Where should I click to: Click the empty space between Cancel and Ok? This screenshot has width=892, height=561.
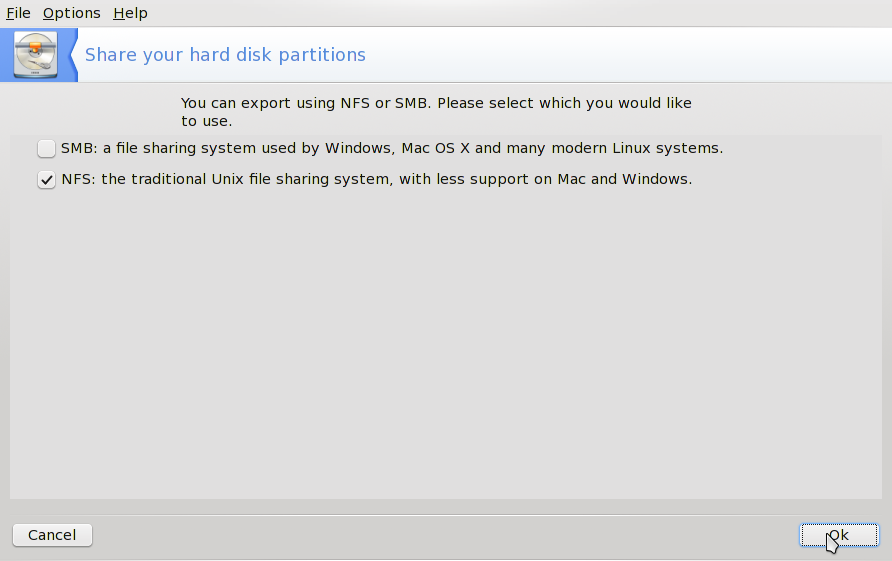(x=445, y=535)
